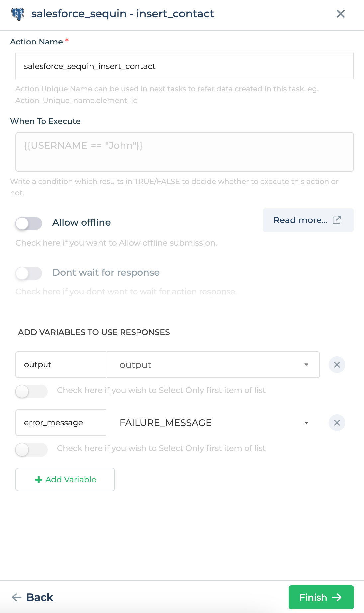This screenshot has height=613, width=364.
Task: Close the insert_contact dialog
Action: click(x=340, y=14)
